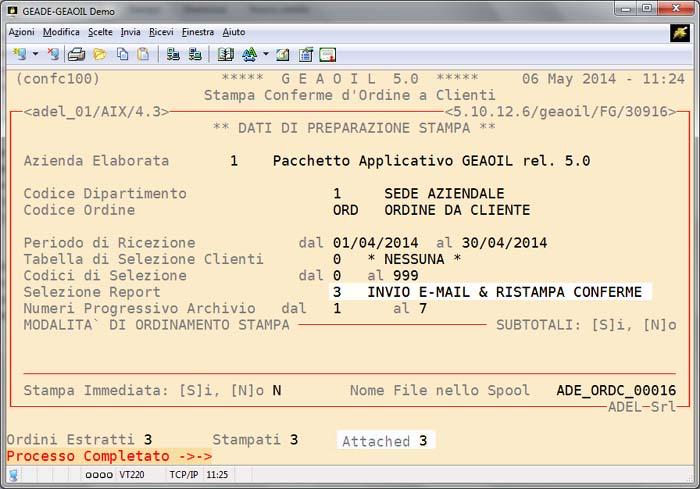Click the copy icon in toolbar
This screenshot has height=489, width=700.
pyautogui.click(x=122, y=54)
